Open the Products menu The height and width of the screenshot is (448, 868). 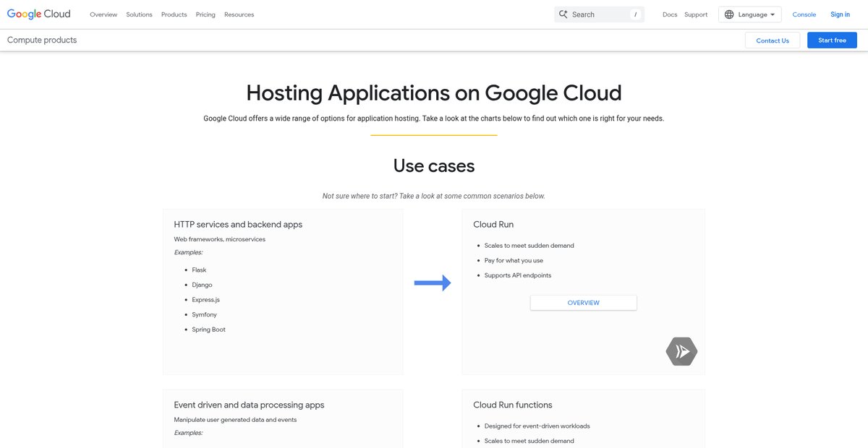pyautogui.click(x=174, y=14)
